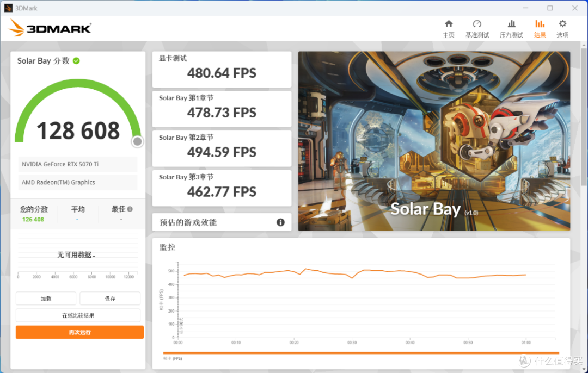Open the 选项 settings gear icon
This screenshot has width=588, height=373.
562,28
